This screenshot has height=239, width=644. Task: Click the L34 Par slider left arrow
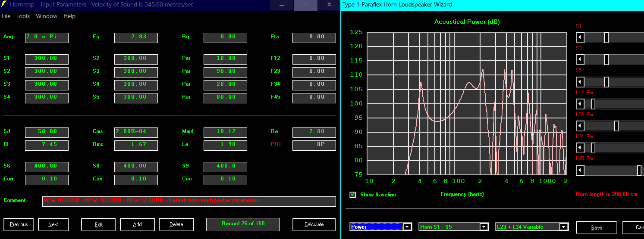(x=580, y=148)
